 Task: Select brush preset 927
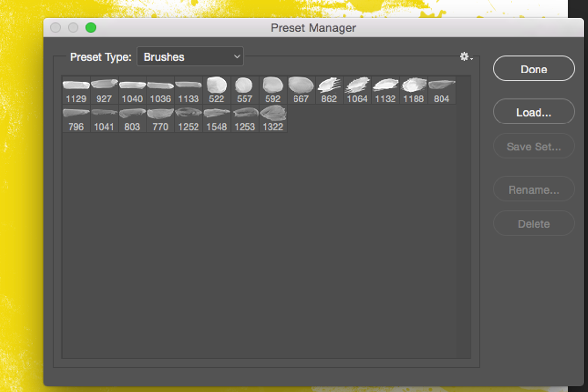pos(104,91)
